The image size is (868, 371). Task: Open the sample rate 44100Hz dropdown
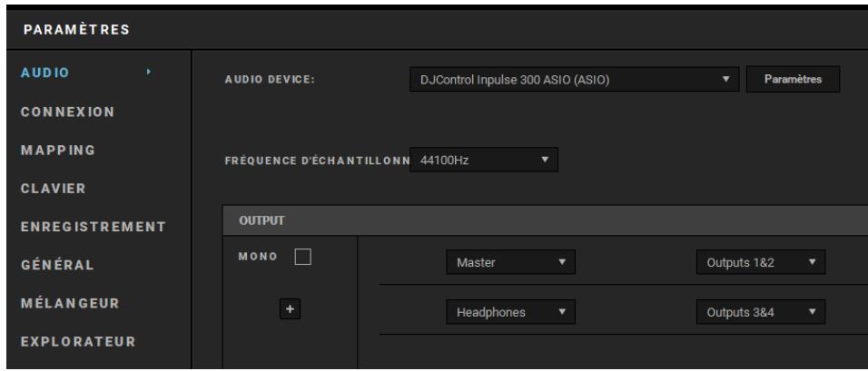pos(484,160)
